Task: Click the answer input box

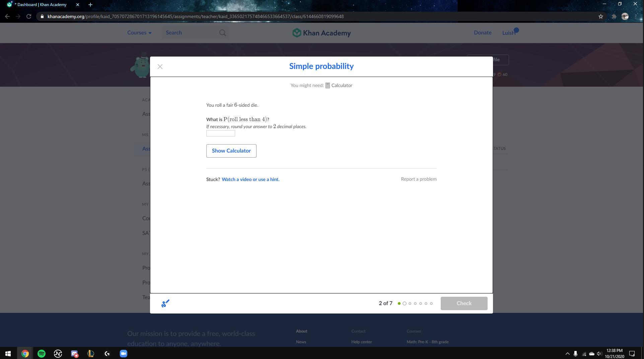Action: coord(221,133)
